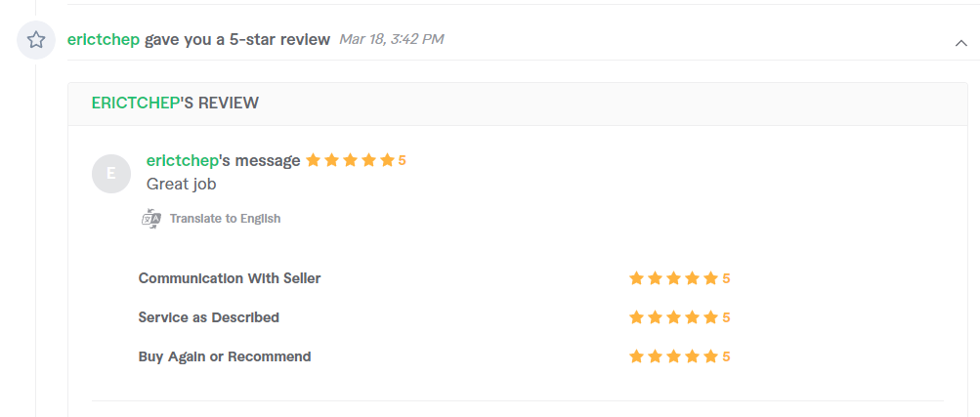Click the Service as Described label
The image size is (980, 417).
(209, 317)
